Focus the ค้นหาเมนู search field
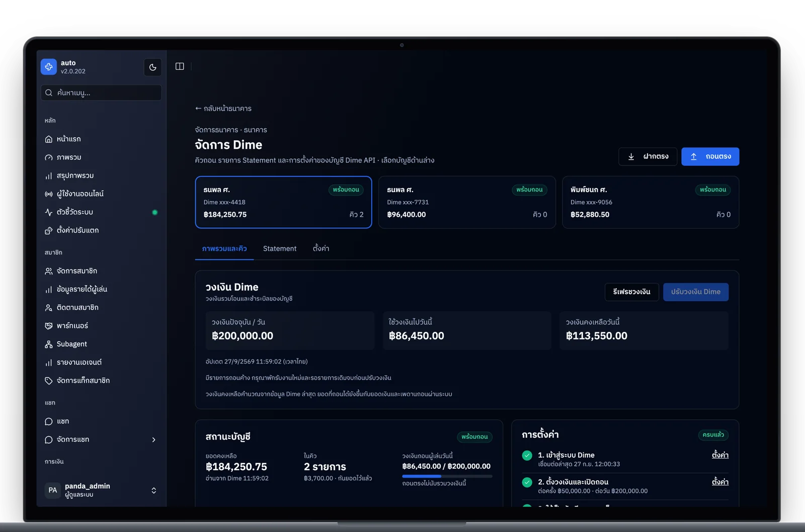This screenshot has width=805, height=532. coord(101,93)
